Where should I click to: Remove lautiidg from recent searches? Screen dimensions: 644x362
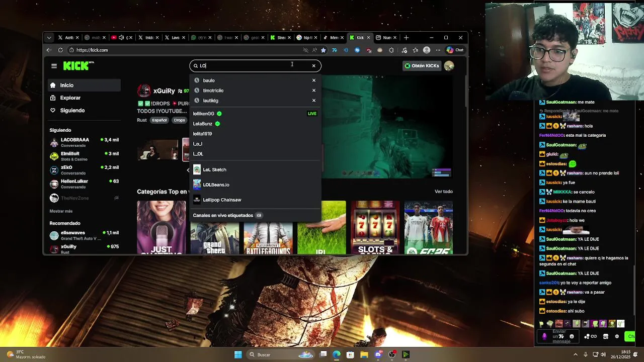coord(313,101)
